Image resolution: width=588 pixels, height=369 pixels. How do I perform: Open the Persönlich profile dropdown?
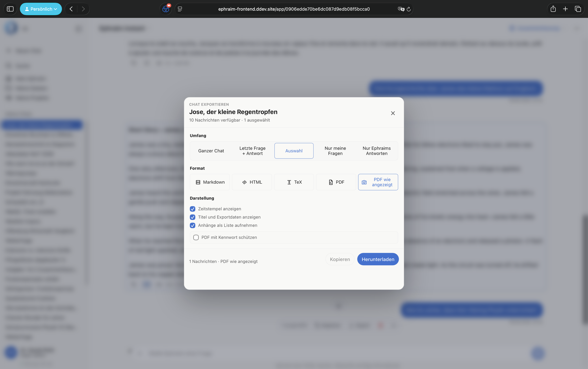point(41,9)
